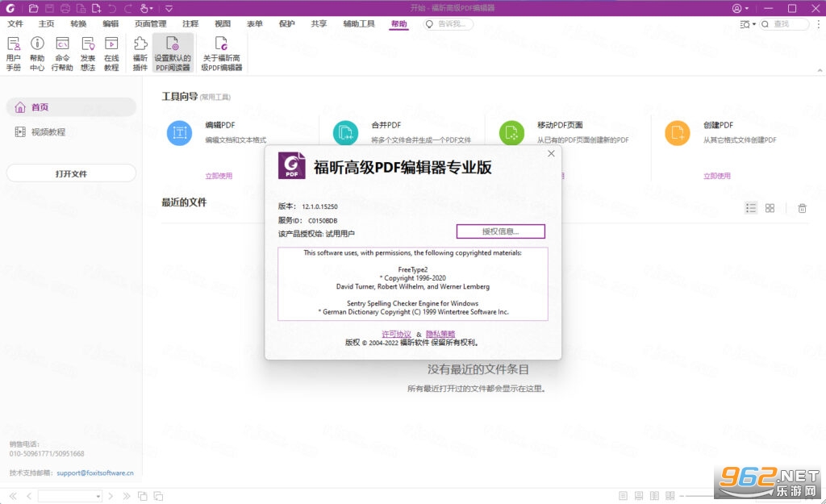Click single page view icon in status bar
826x504 pixels.
click(x=623, y=496)
